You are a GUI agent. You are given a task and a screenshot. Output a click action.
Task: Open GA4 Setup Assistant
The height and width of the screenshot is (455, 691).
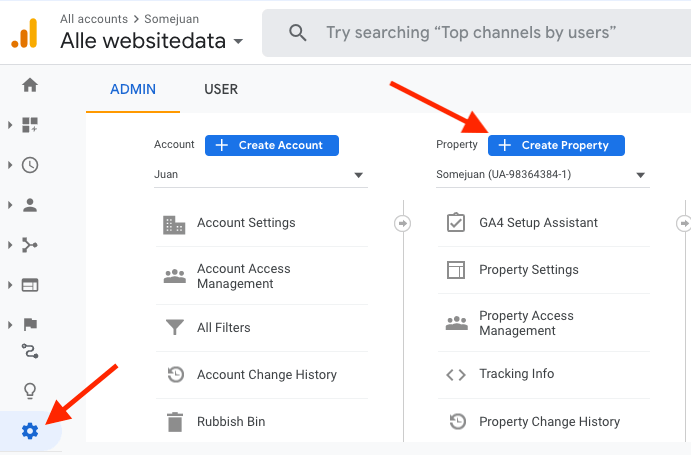(538, 222)
